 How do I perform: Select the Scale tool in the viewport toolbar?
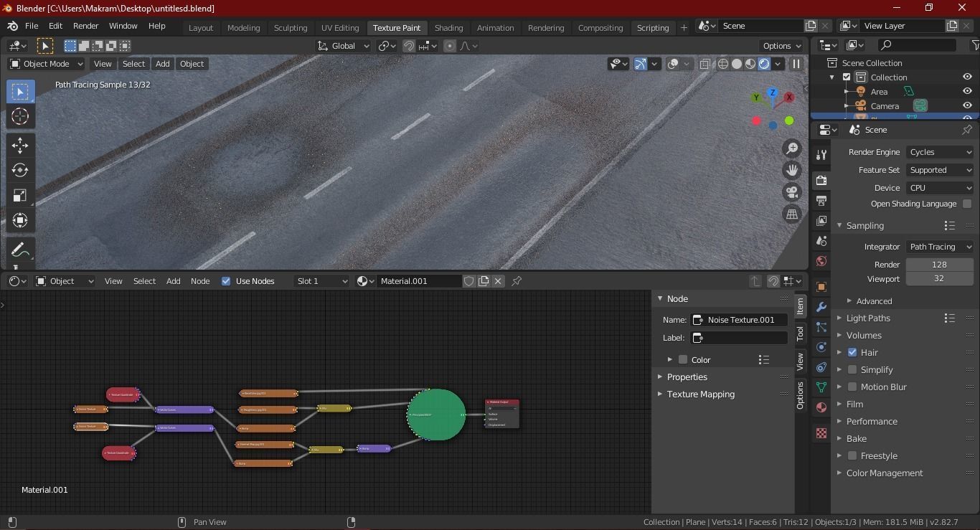[19, 195]
